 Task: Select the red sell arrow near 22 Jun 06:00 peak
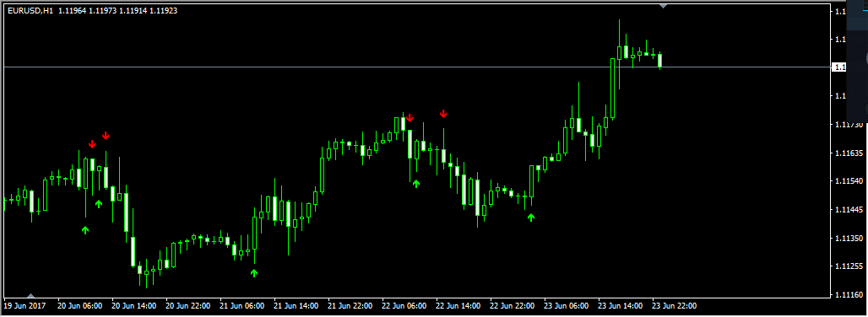410,118
